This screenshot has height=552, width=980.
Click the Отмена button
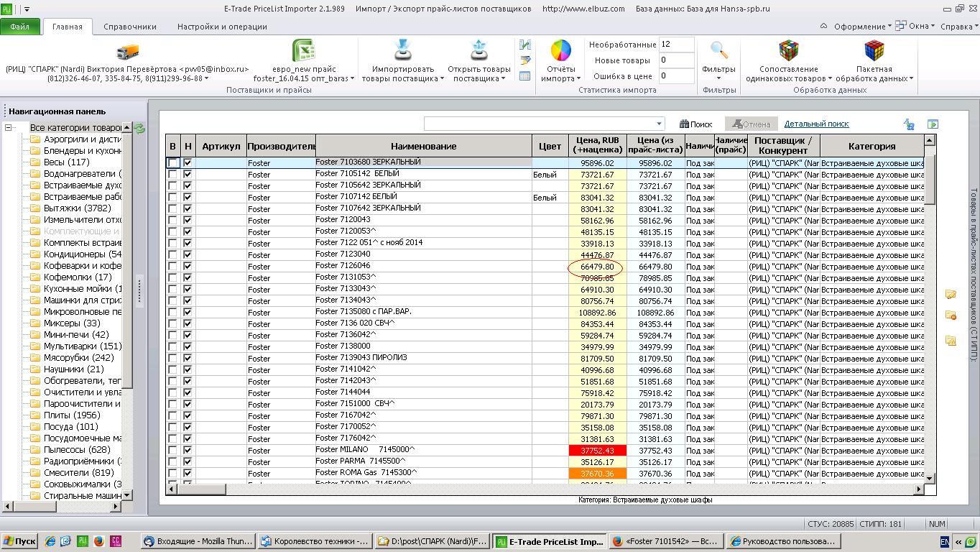pos(751,124)
